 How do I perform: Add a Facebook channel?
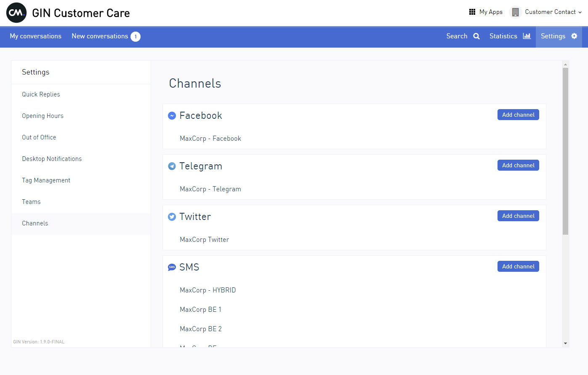518,115
